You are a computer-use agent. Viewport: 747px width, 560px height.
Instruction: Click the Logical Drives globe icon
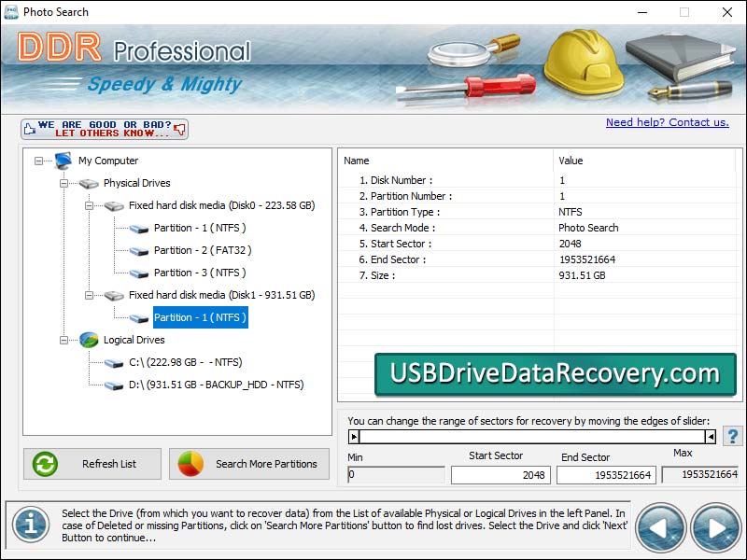point(89,340)
